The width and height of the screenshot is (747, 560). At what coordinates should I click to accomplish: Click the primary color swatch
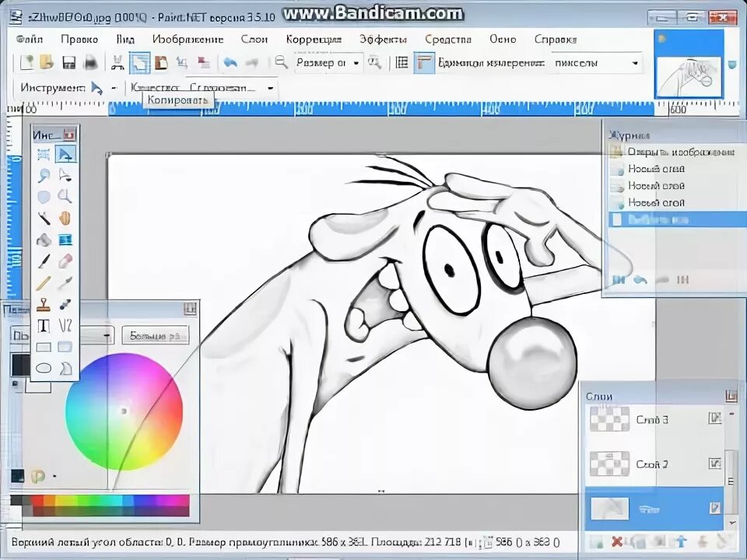pos(21,366)
